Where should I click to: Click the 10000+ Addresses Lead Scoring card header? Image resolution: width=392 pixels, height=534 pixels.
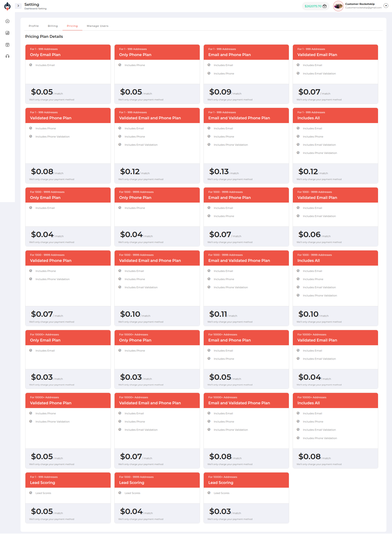246,480
